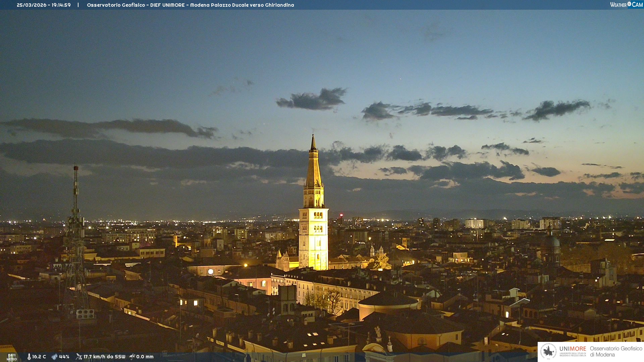This screenshot has height=362, width=644.
Task: Click the WeatherCam logo
Action: click(626, 5)
